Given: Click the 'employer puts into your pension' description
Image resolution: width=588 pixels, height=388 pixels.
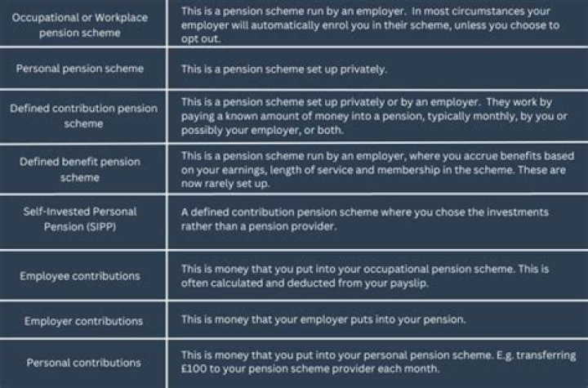Looking at the screenshot, I should (x=323, y=319).
